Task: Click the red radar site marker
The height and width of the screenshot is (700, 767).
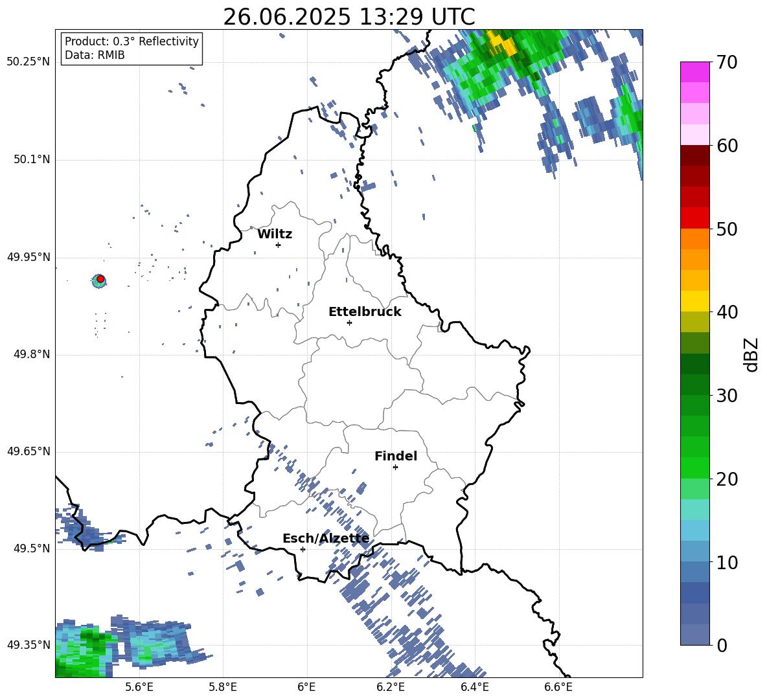Action: click(100, 279)
